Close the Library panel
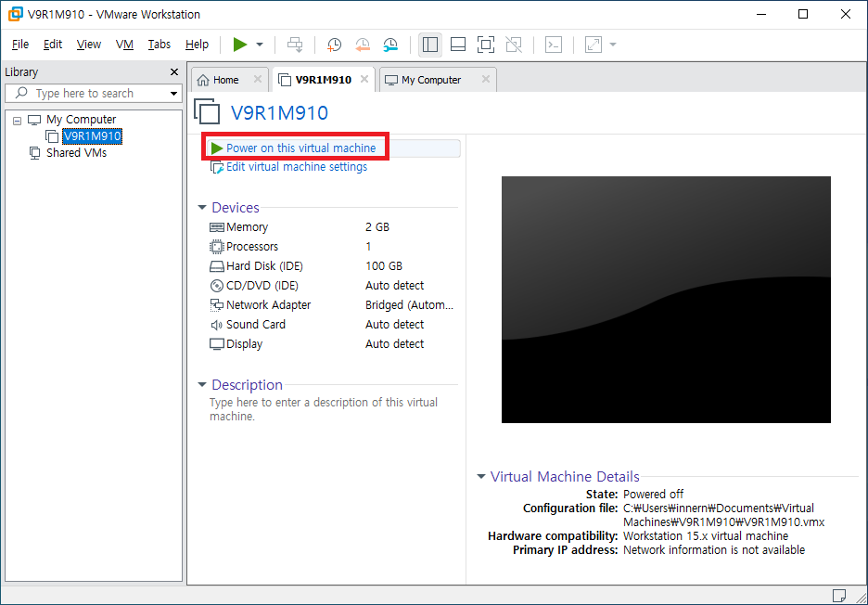868x605 pixels. [173, 72]
